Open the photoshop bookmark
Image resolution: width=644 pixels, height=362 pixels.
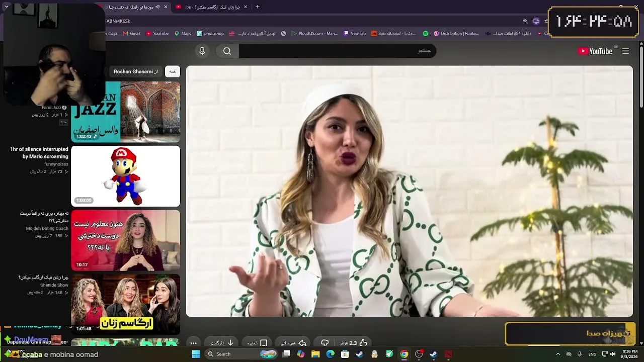coord(210,34)
